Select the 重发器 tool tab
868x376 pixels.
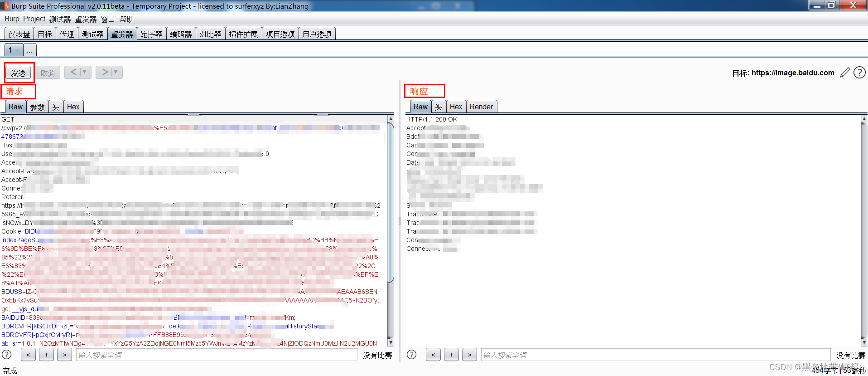tap(122, 34)
